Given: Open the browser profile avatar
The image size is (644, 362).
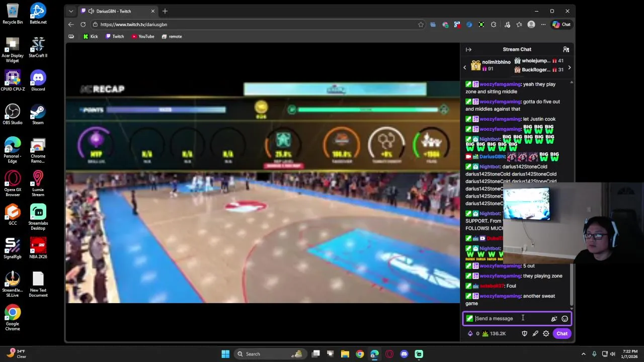Looking at the screenshot, I should (x=531, y=24).
